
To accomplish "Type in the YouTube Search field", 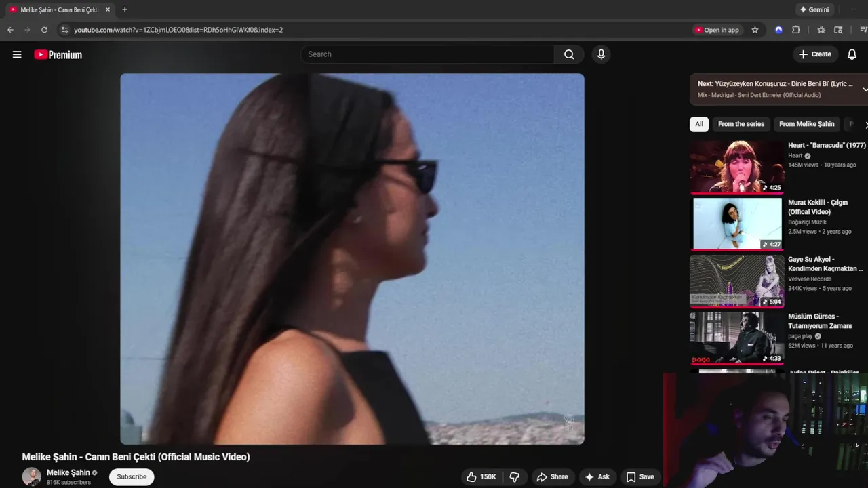I will 427,54.
